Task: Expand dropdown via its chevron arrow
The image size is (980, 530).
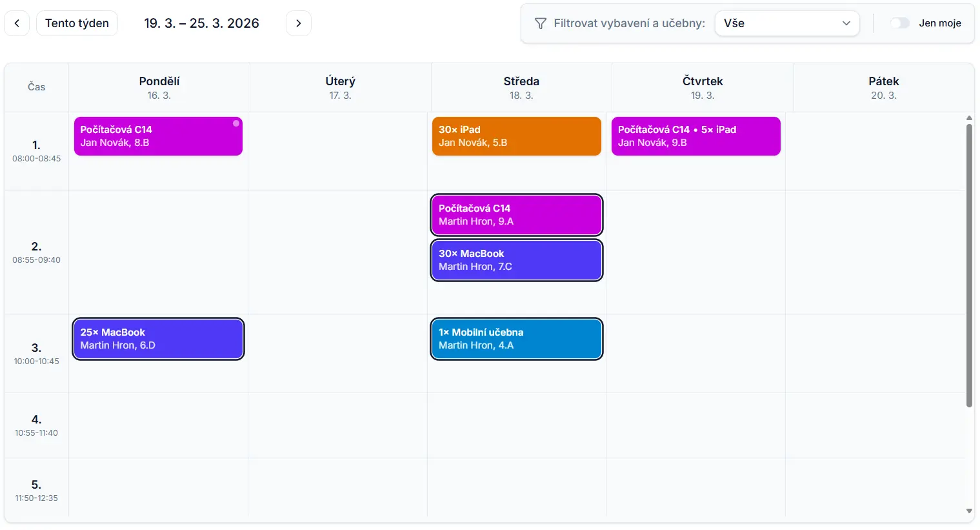Action: [846, 23]
